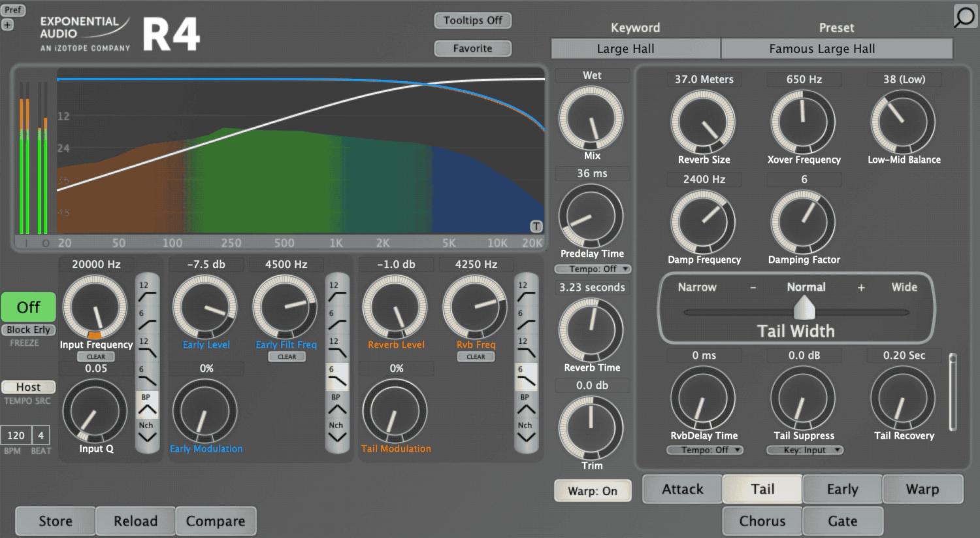Click the 37.0 Meters value field
The height and width of the screenshot is (538, 980).
pyautogui.click(x=704, y=79)
